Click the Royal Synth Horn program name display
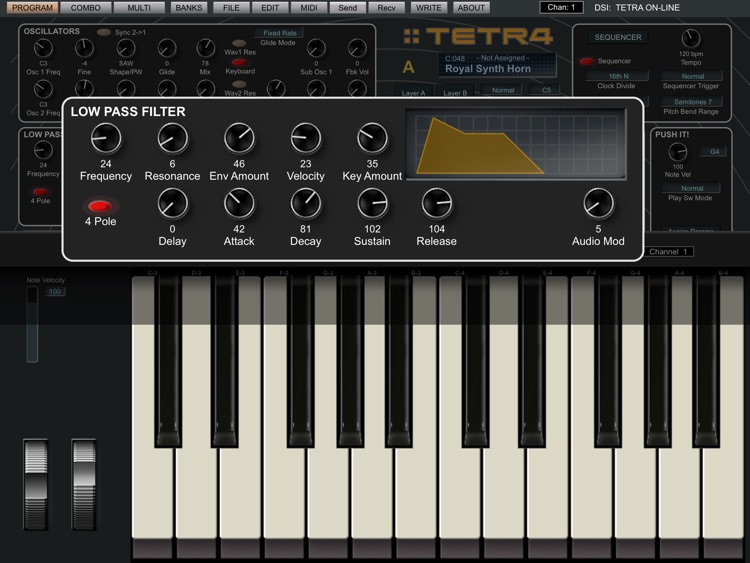This screenshot has height=563, width=750. click(x=497, y=65)
